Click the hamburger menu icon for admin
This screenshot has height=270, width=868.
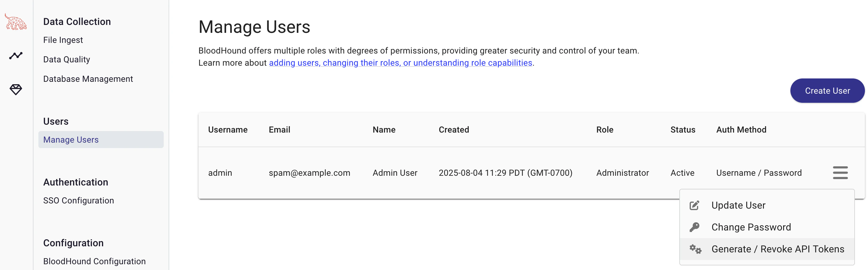(840, 173)
